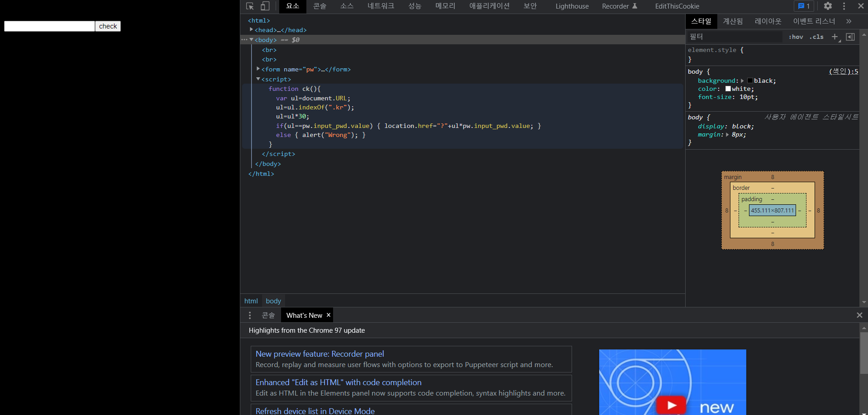868x415 pixels.
Task: Open the Lighthouse tab
Action: pyautogui.click(x=572, y=6)
